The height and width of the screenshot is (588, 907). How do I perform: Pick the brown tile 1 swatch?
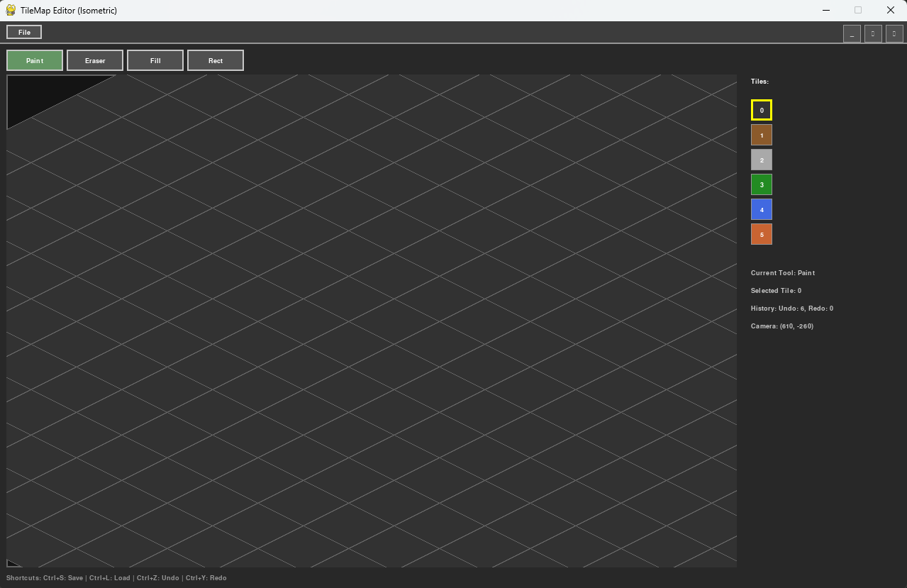(762, 135)
